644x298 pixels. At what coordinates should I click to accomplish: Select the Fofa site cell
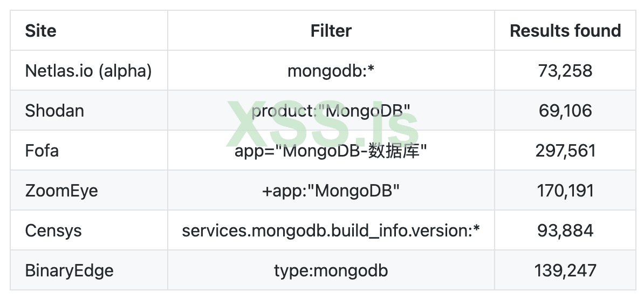point(42,151)
